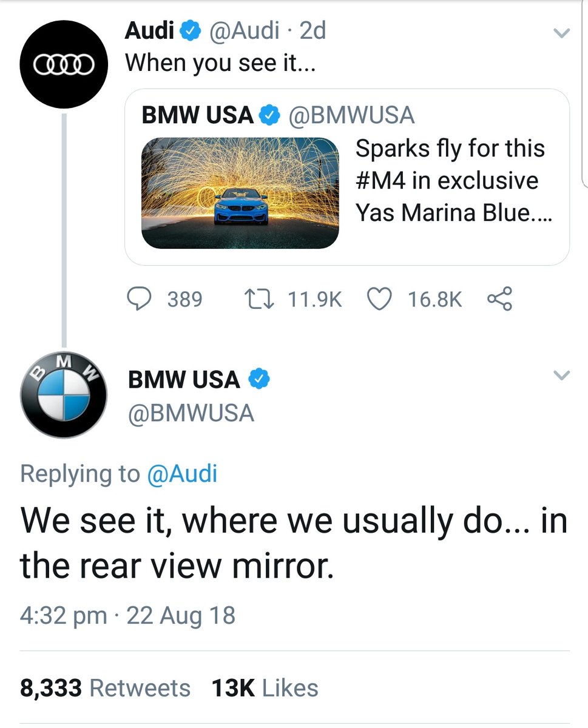588x728 pixels.
Task: View the 13K Likes list
Action: pos(265,688)
